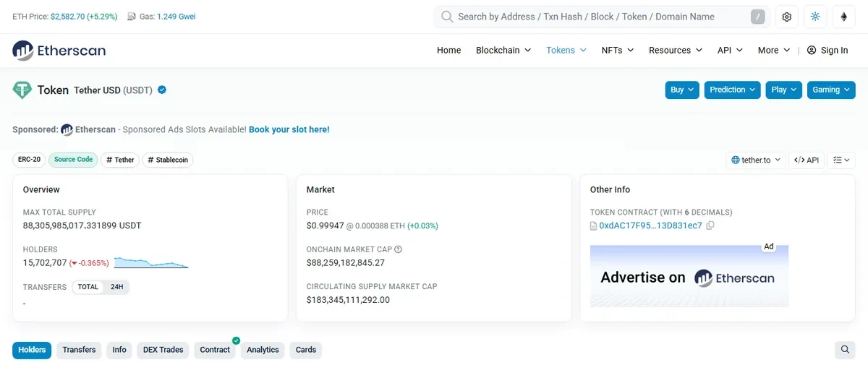This screenshot has width=868, height=365.
Task: Open the Gaming dropdown
Action: click(x=831, y=90)
